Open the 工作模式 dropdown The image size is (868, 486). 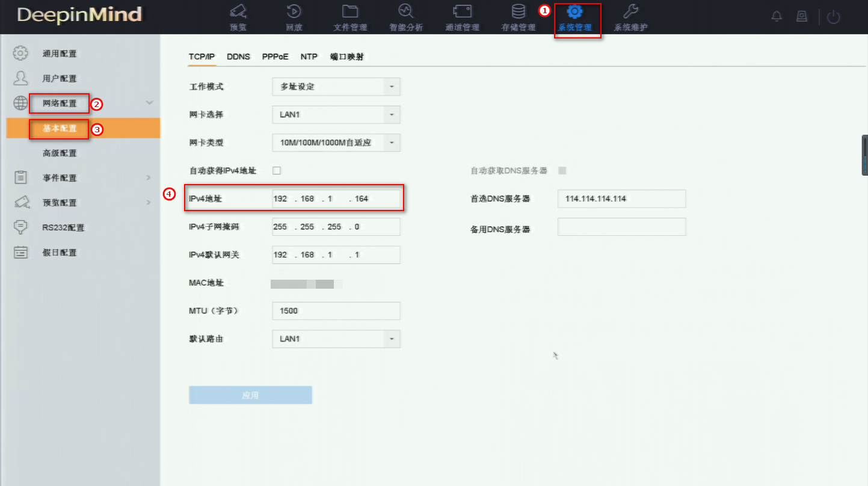[x=335, y=86]
